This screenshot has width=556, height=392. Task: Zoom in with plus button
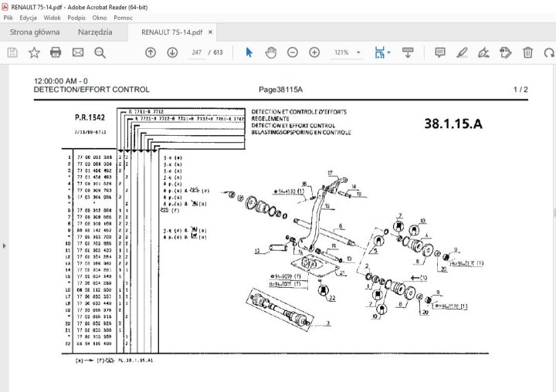coord(314,52)
